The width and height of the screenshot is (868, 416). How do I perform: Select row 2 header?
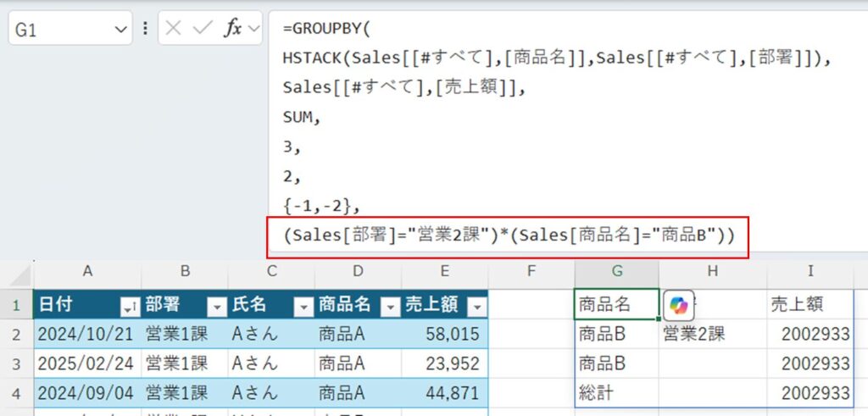pos(16,334)
